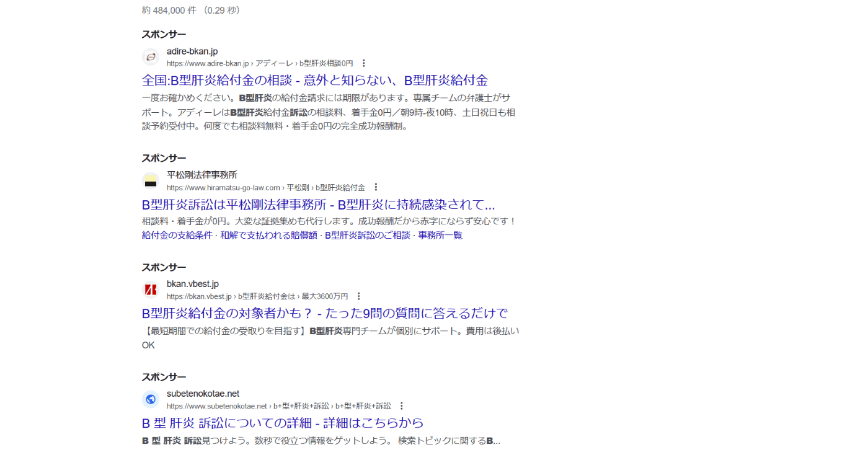This screenshot has width=868, height=455.
Task: Click the 平松剛法律事務所 site name text
Action: point(202,175)
